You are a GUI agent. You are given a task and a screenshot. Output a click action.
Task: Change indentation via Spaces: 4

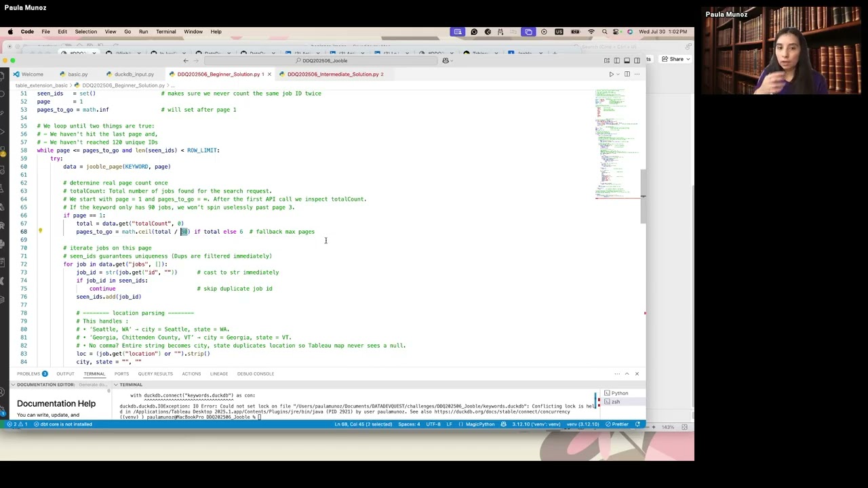click(x=409, y=424)
